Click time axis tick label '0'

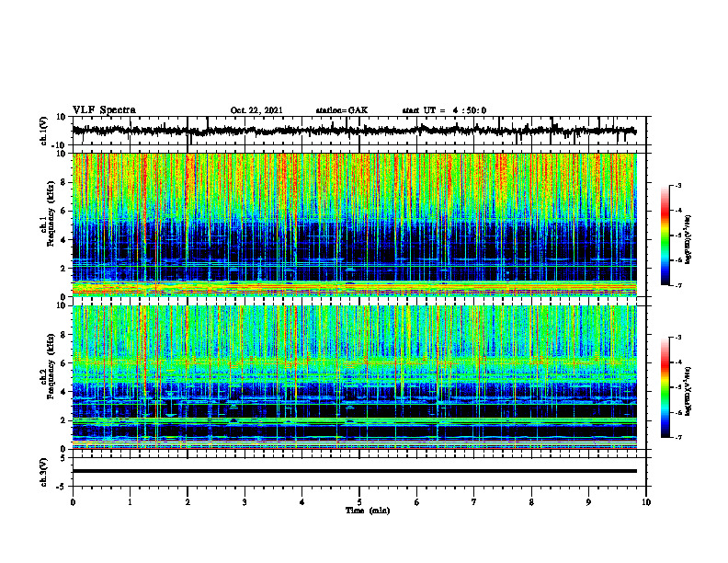coord(73,502)
